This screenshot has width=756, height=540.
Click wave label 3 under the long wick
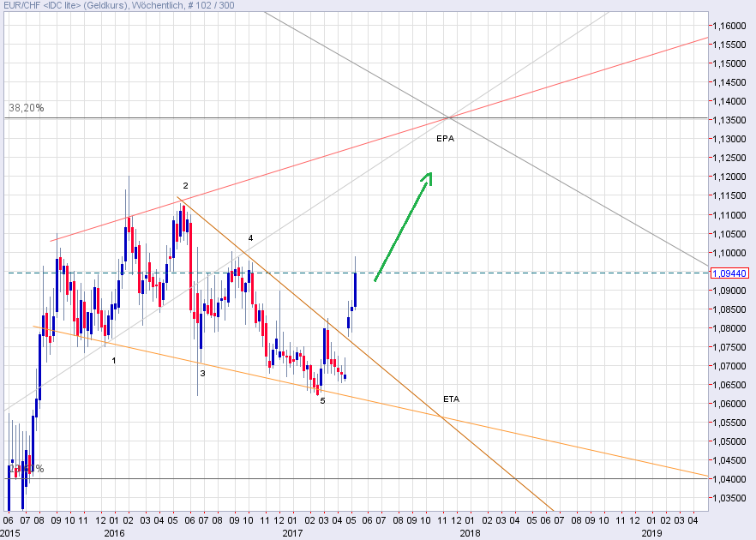coord(202,373)
